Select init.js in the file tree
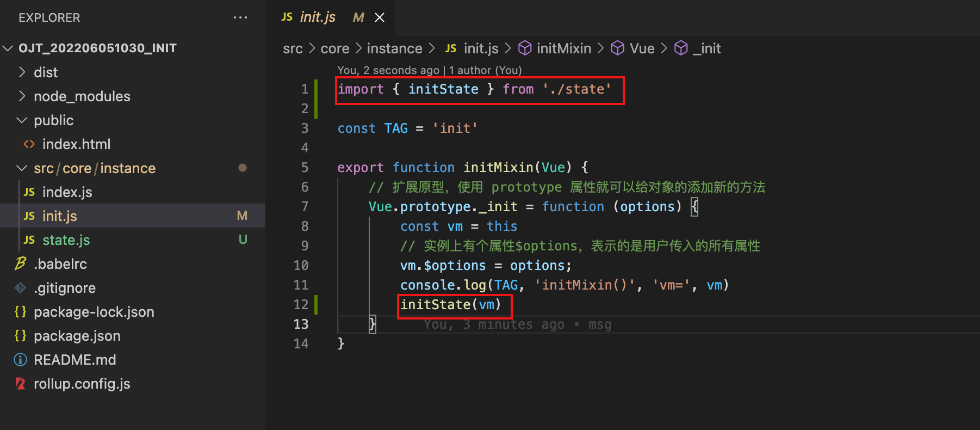The image size is (980, 430). point(133,216)
